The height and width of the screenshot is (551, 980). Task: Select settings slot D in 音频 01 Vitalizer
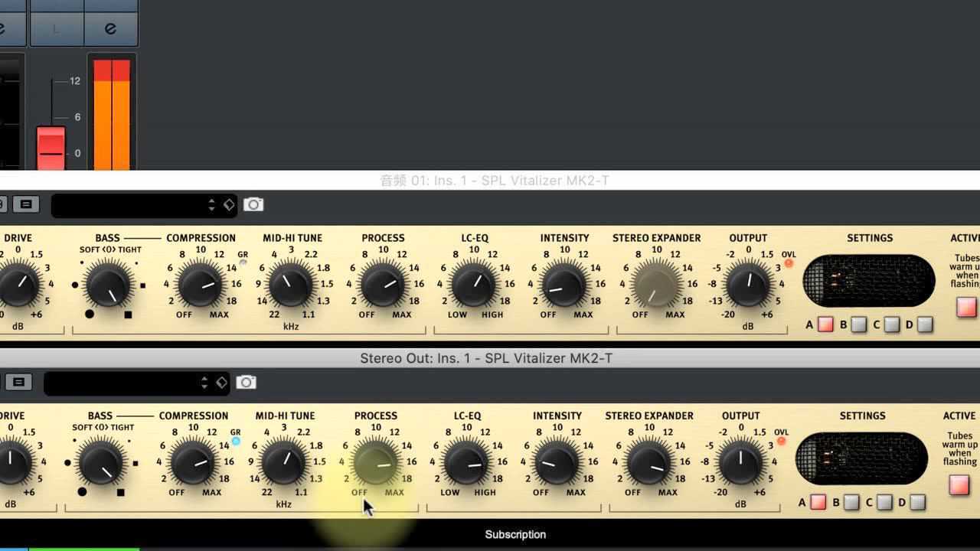click(x=925, y=324)
